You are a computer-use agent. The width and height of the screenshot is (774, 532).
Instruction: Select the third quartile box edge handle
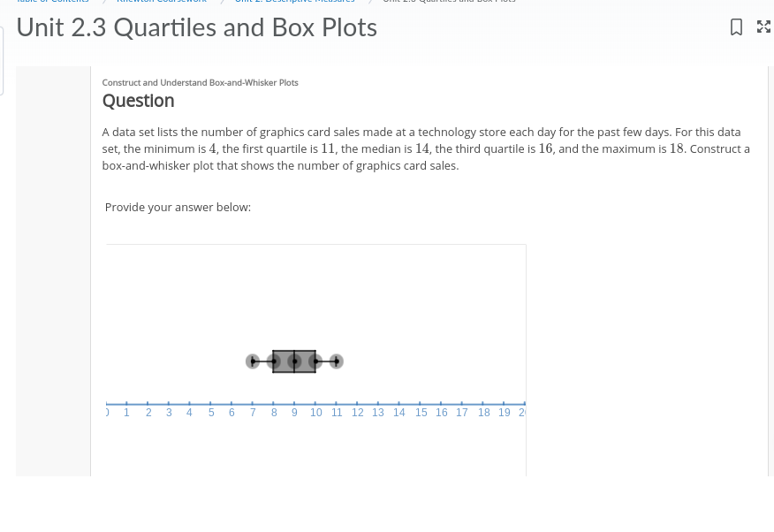(x=317, y=361)
